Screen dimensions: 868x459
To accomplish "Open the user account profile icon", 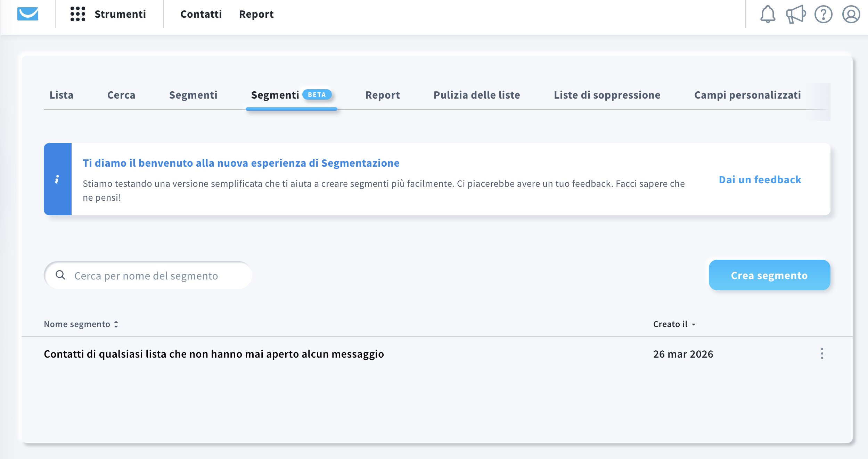I will [x=851, y=14].
